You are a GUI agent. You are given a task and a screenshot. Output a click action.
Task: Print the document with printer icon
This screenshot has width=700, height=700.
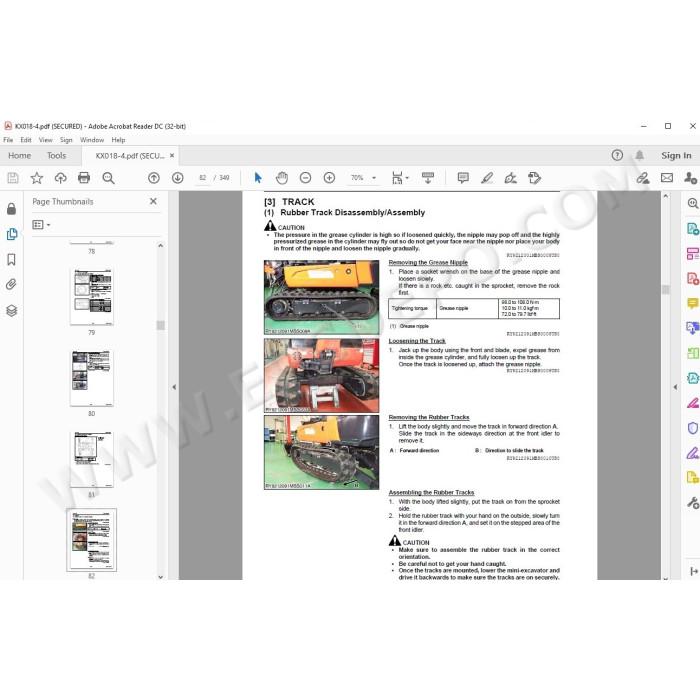[x=84, y=178]
